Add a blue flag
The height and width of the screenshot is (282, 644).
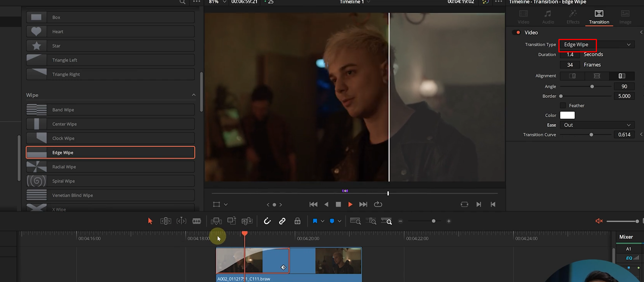[315, 221]
